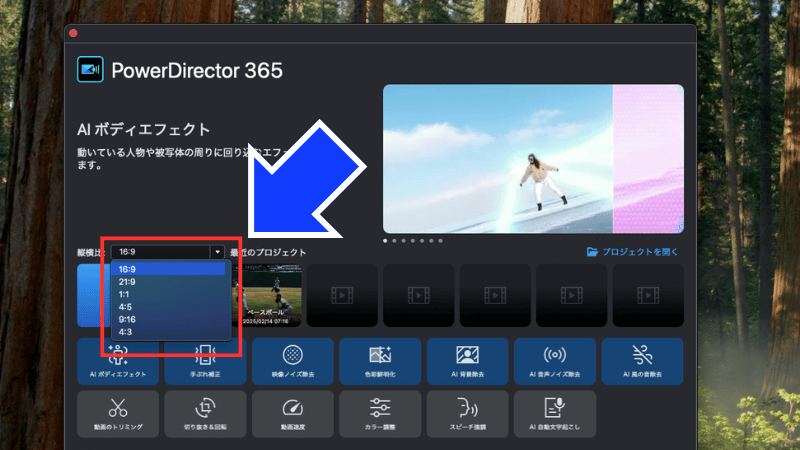This screenshot has height=450, width=800.
Task: Open the 動画速度 video speed tile
Action: [x=293, y=414]
